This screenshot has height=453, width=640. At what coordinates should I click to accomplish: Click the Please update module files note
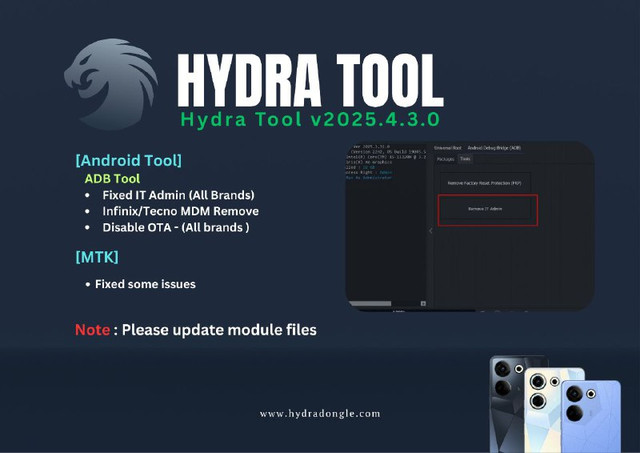point(219,330)
